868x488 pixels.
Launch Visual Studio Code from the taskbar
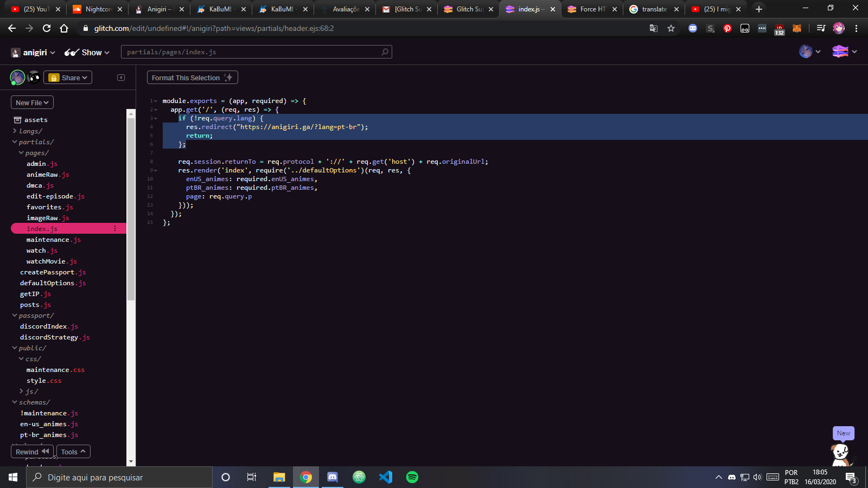[386, 477]
